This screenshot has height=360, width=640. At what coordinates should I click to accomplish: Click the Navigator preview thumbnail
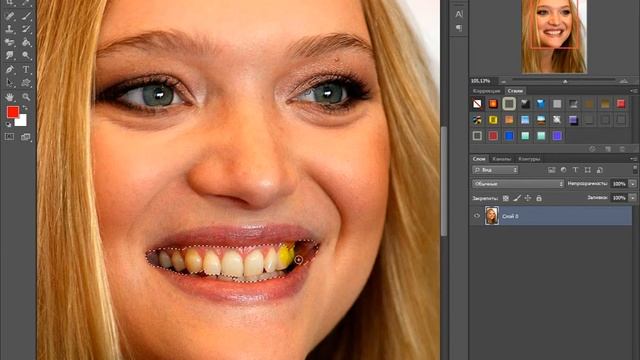(x=554, y=36)
